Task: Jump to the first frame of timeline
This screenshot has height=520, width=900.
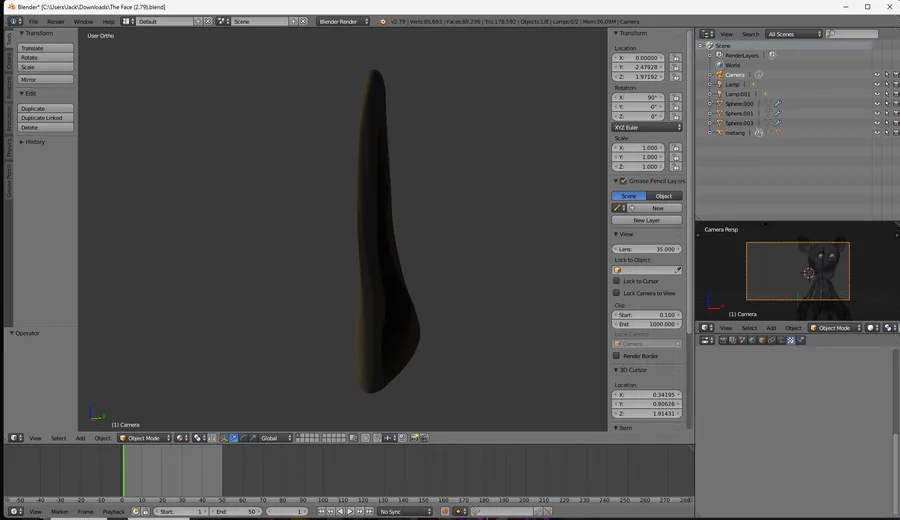Action: point(321,511)
